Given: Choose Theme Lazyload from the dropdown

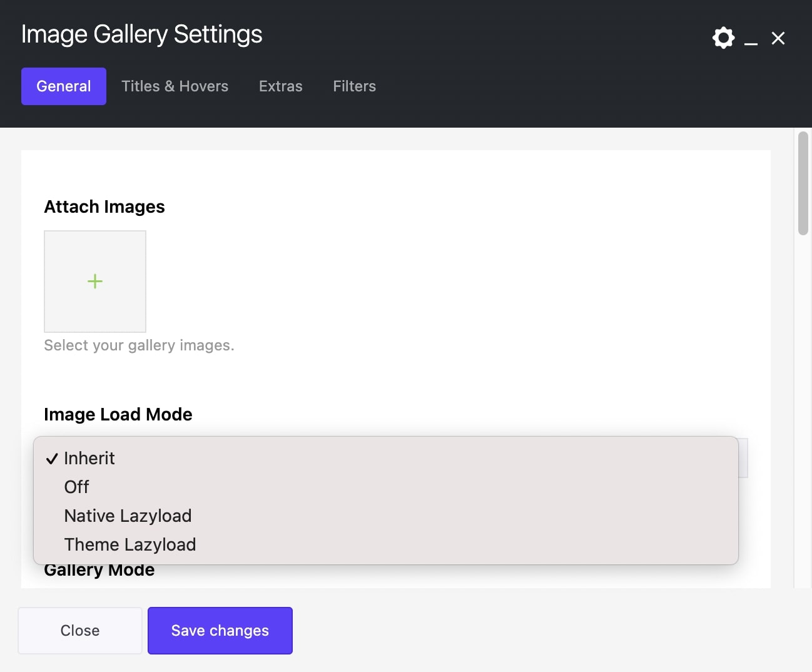Looking at the screenshot, I should click(x=130, y=544).
